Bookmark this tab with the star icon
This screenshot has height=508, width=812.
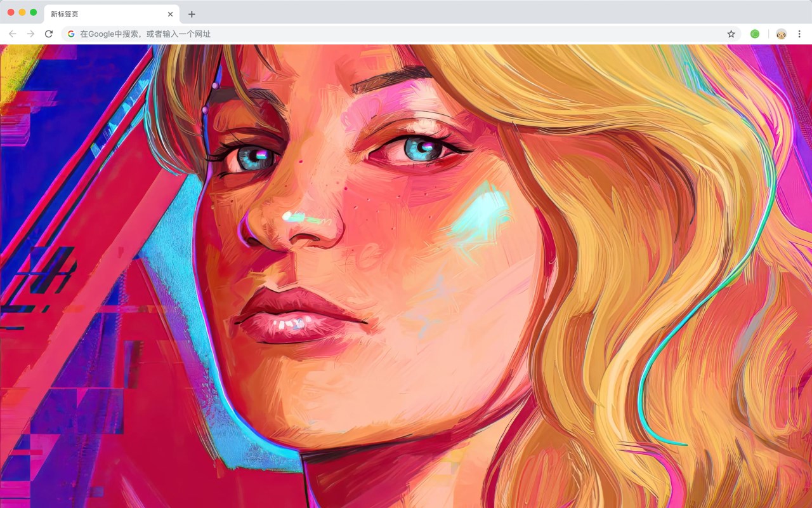(x=731, y=34)
